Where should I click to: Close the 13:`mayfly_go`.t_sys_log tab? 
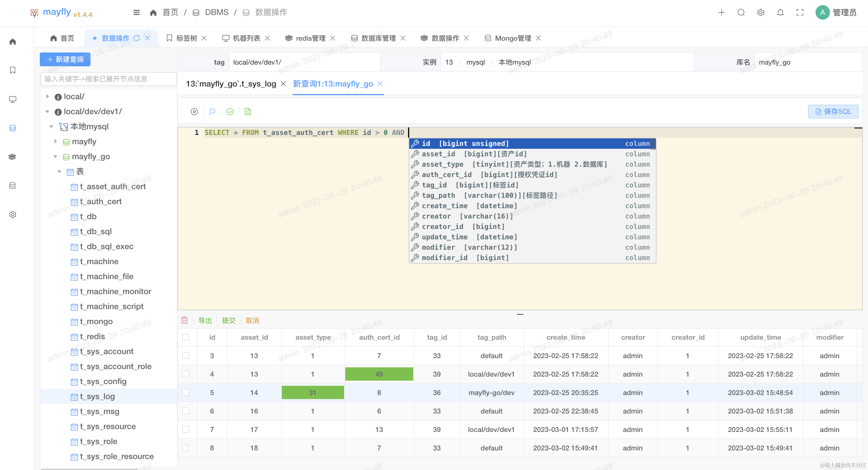point(283,84)
